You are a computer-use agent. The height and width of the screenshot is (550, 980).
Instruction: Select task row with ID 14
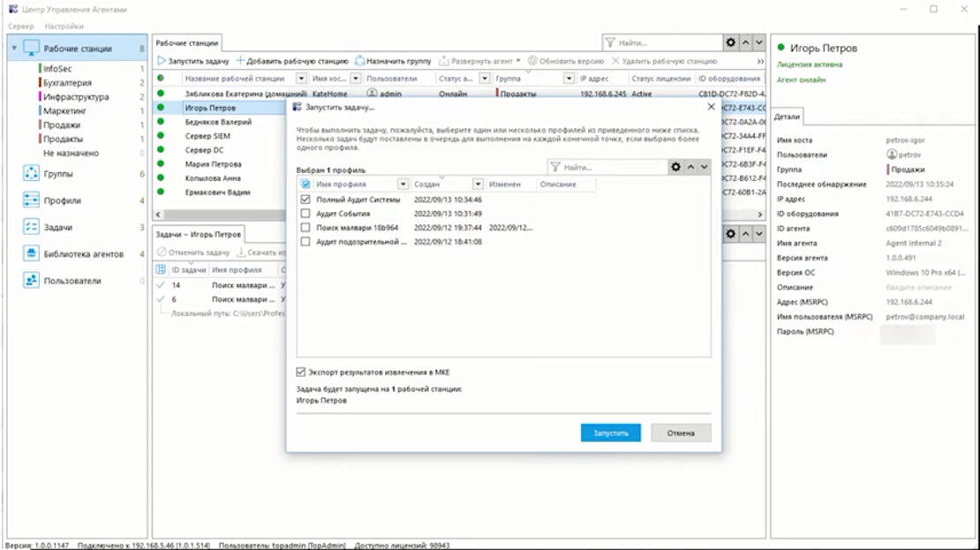coord(219,285)
